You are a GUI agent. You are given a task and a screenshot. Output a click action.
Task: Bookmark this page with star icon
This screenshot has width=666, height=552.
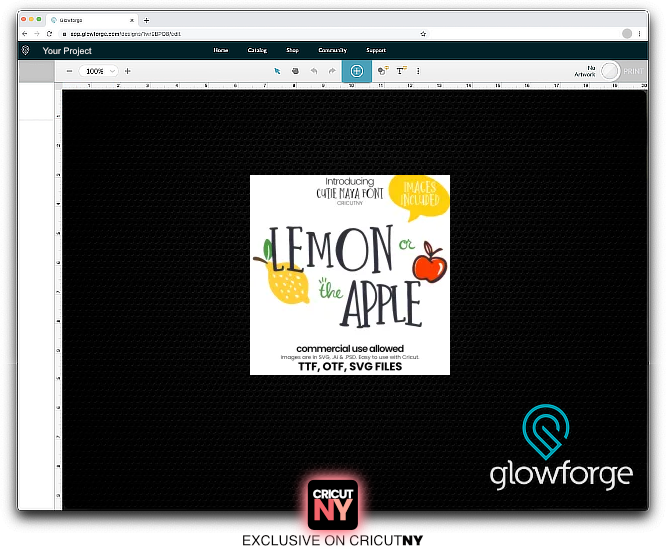(423, 34)
